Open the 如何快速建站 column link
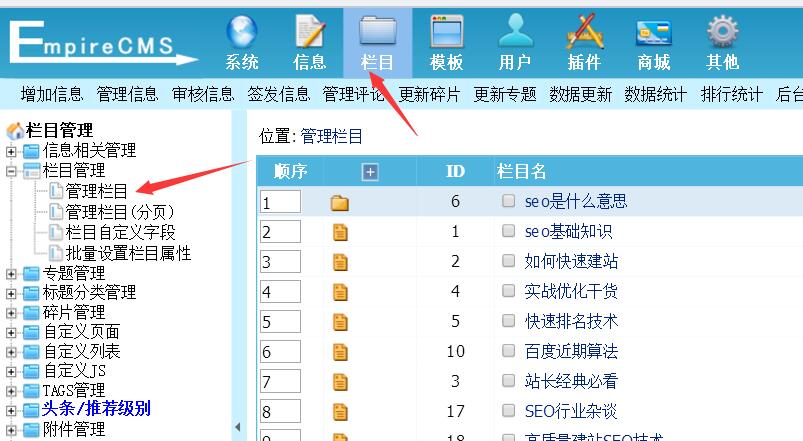The height and width of the screenshot is (441, 803). (x=571, y=261)
